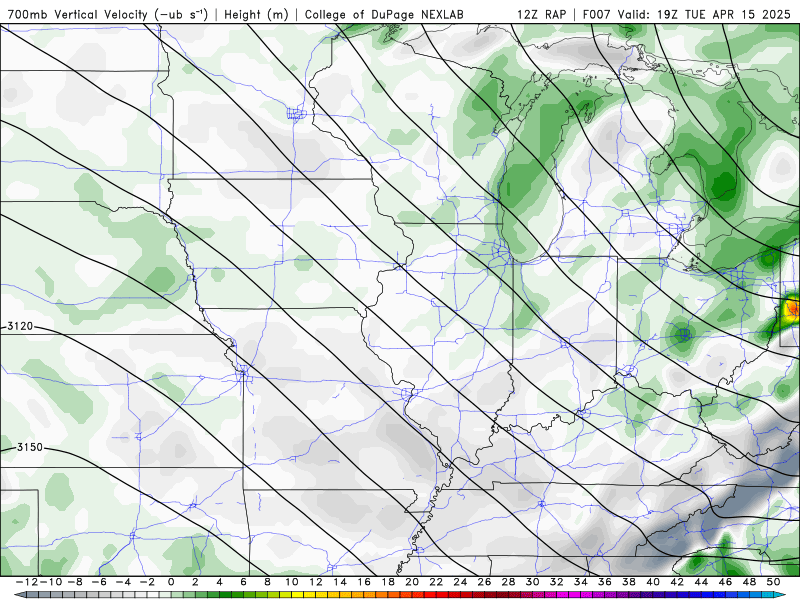The image size is (800, 600).
Task: Click the 4 value on the color scale
Action: point(219,582)
